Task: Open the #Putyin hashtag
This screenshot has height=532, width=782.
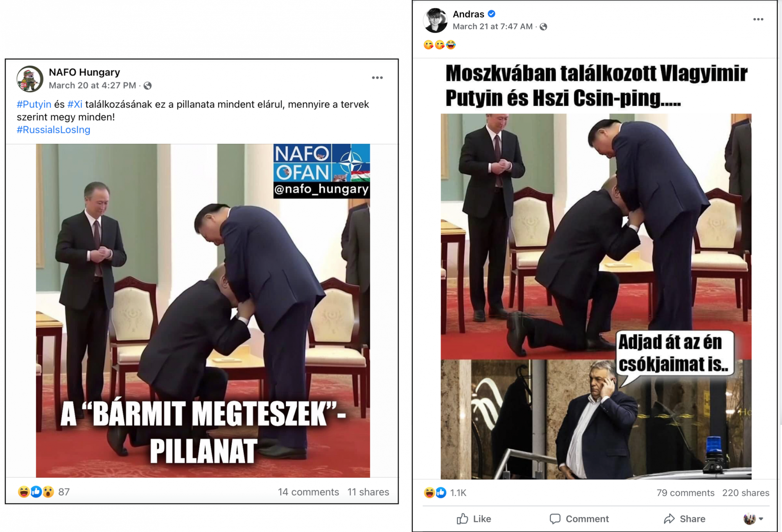Action: [x=34, y=104]
